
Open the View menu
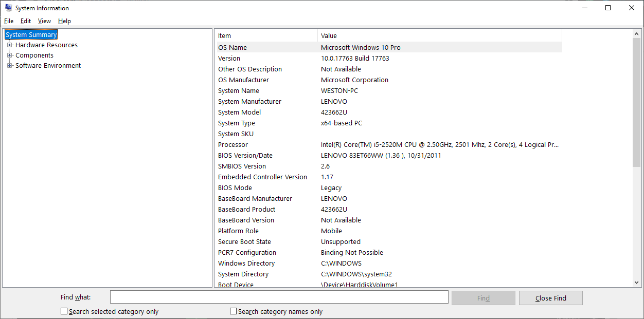(44, 21)
